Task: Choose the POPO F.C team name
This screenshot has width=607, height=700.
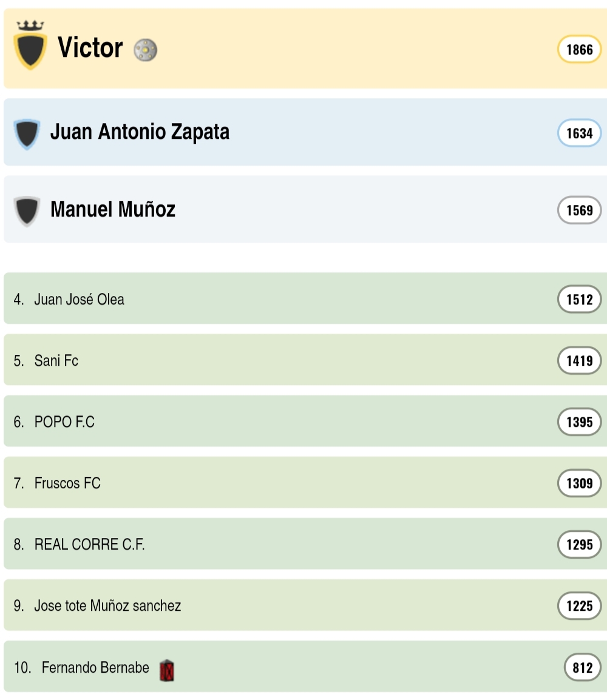Action: coord(64,422)
